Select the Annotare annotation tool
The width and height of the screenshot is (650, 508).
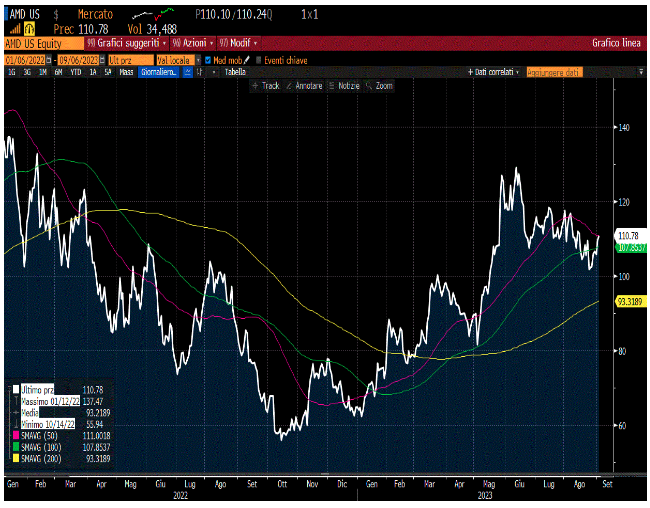point(304,86)
